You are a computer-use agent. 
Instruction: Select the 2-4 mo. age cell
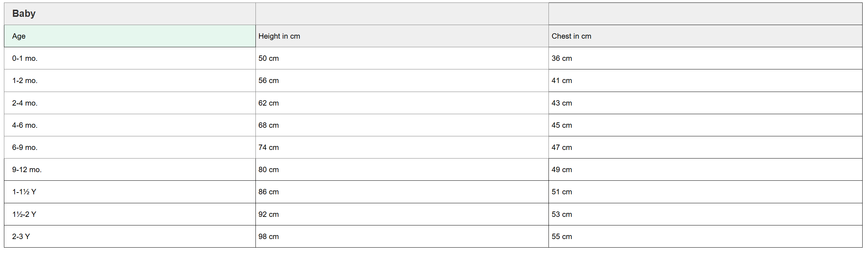25,103
